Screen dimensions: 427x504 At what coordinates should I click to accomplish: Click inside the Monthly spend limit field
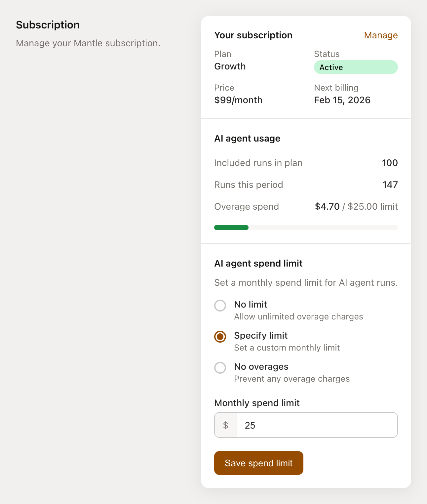tap(317, 425)
